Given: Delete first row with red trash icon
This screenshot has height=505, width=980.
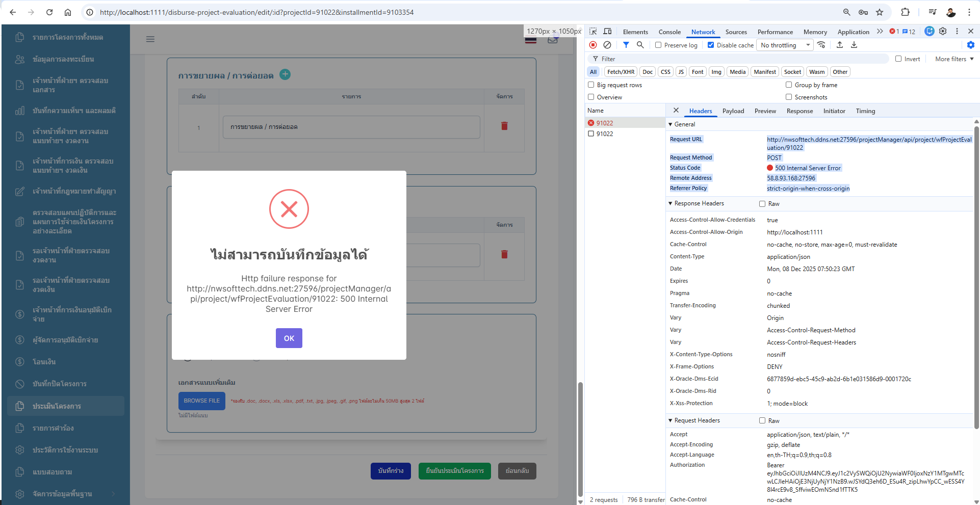Looking at the screenshot, I should pos(504,126).
